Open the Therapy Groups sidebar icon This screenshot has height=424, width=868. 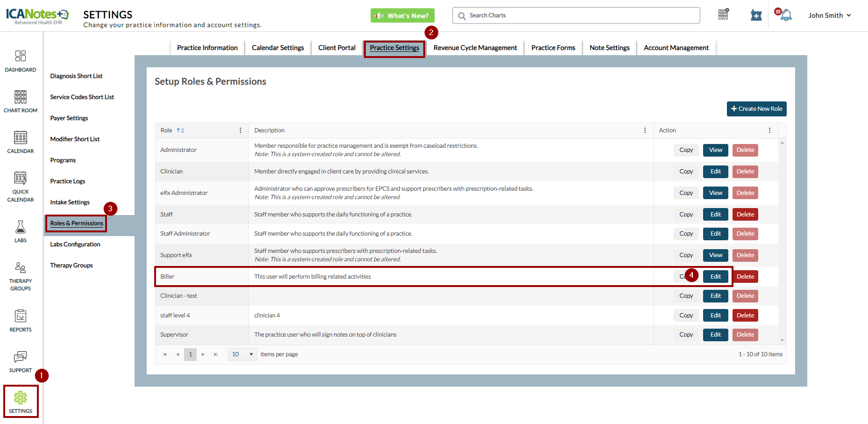click(20, 268)
